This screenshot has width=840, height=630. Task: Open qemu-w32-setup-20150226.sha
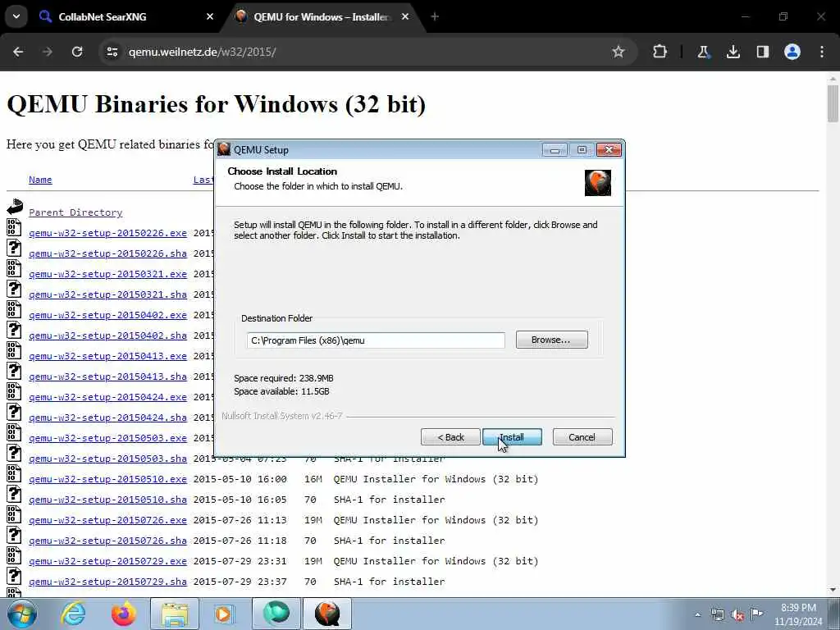107,253
